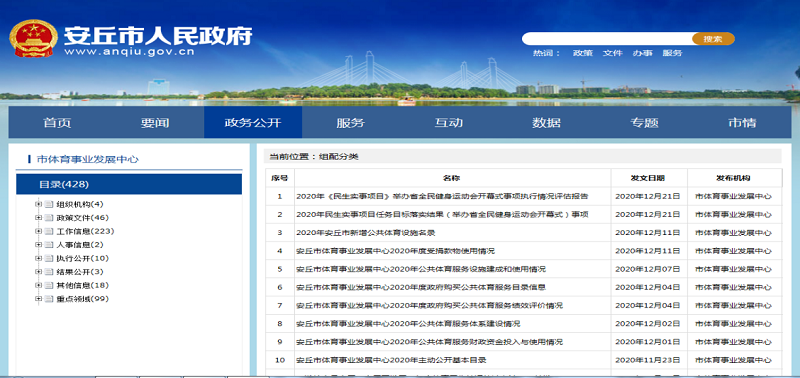
Task: Click the 当前位置：组配分类 breadcrumb
Action: [314, 157]
